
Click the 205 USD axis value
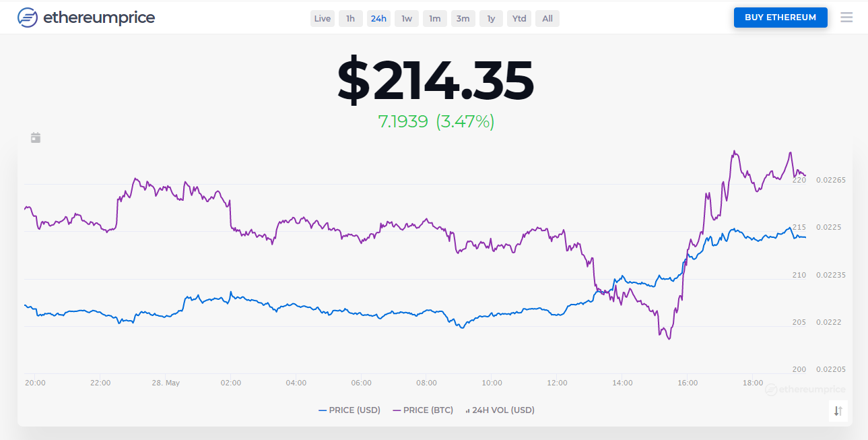click(x=799, y=322)
